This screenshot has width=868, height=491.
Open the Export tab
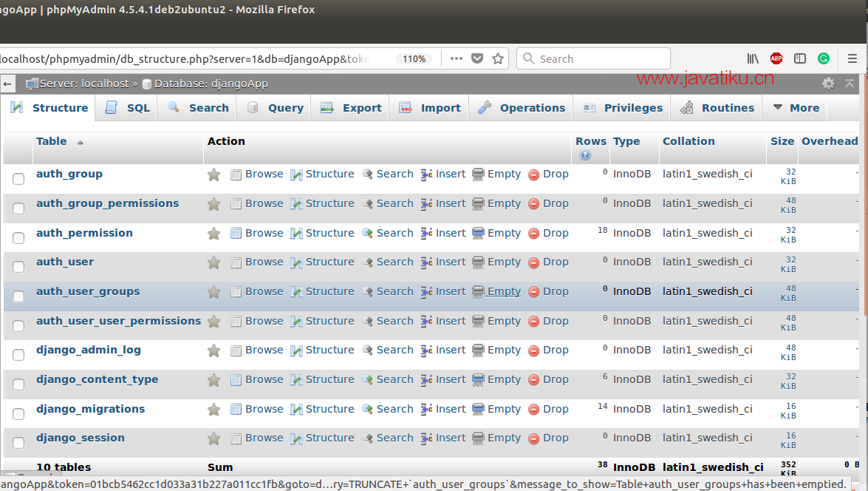(x=351, y=107)
